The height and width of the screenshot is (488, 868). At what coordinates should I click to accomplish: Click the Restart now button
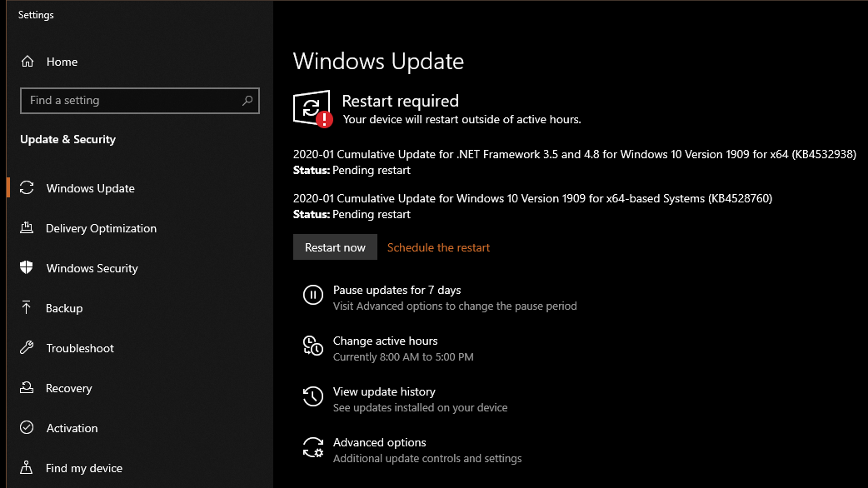(x=335, y=247)
